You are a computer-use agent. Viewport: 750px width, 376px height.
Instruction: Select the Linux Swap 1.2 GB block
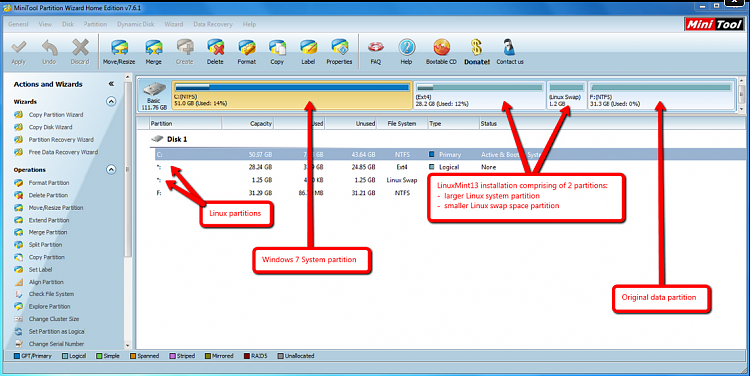tap(566, 95)
